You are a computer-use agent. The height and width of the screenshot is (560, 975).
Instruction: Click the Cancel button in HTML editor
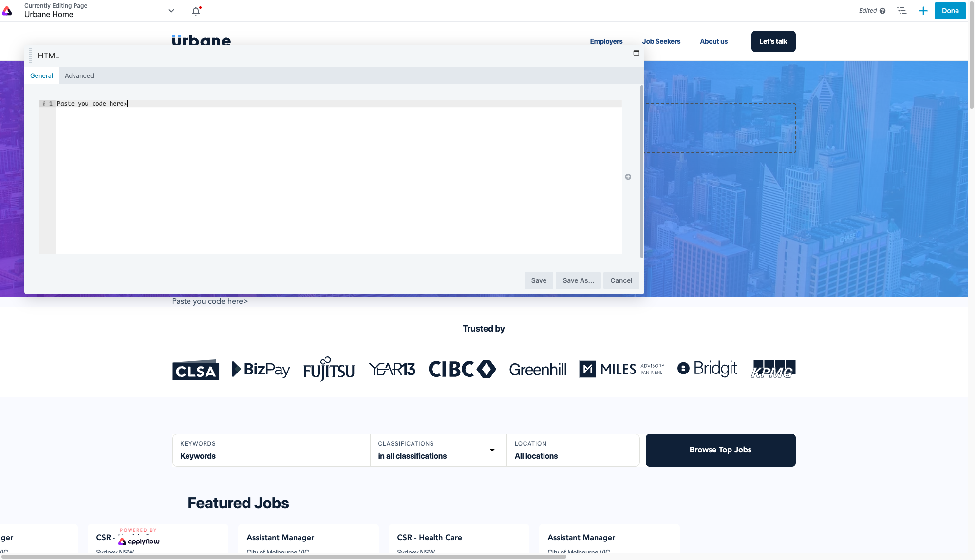pos(621,280)
